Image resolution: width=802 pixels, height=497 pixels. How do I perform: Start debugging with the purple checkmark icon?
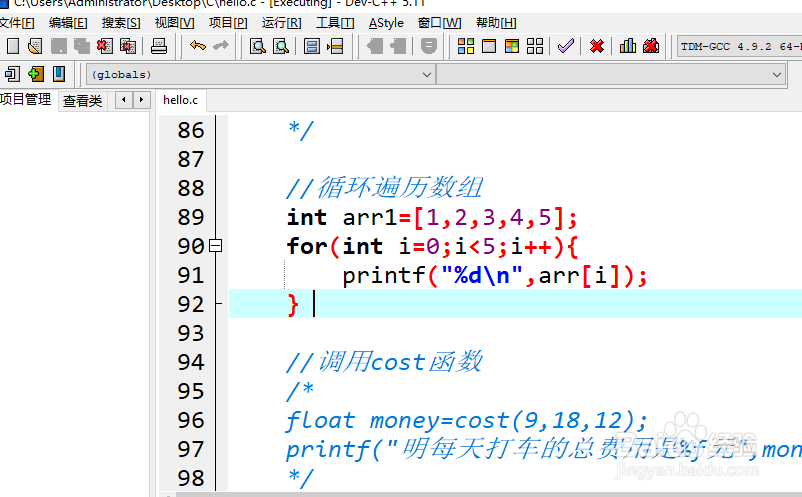pyautogui.click(x=566, y=47)
